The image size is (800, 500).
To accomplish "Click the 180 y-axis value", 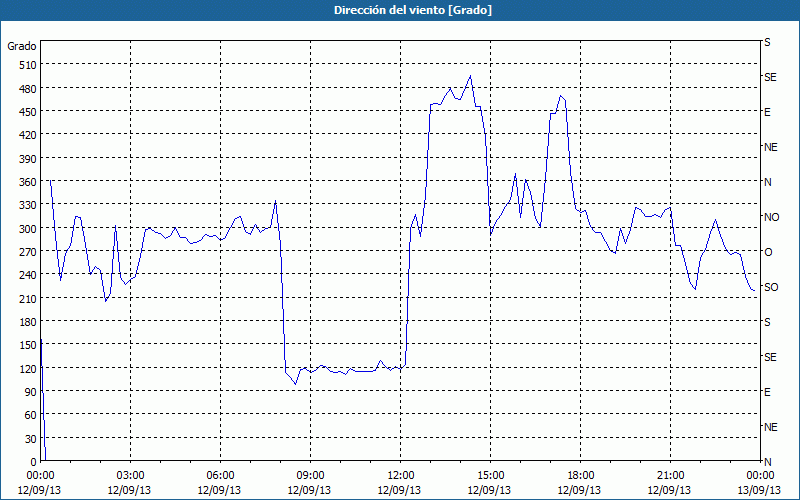I will pyautogui.click(x=28, y=322).
